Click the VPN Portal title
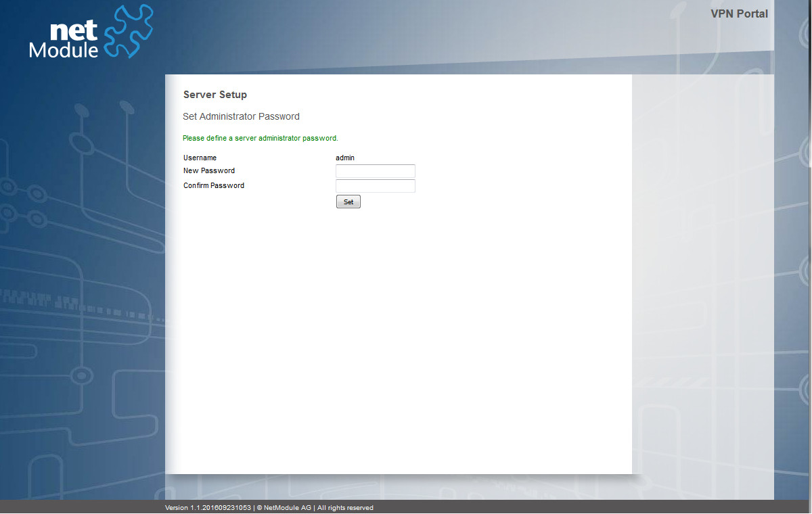The height and width of the screenshot is (514, 812). pos(739,14)
